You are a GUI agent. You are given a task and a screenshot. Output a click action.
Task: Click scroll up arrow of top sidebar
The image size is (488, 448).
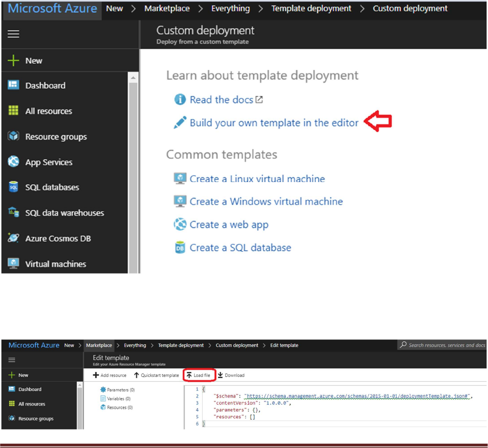133,78
